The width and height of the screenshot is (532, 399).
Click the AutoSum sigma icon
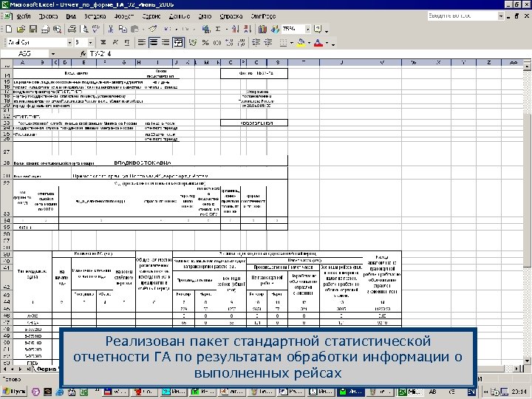(x=218, y=29)
